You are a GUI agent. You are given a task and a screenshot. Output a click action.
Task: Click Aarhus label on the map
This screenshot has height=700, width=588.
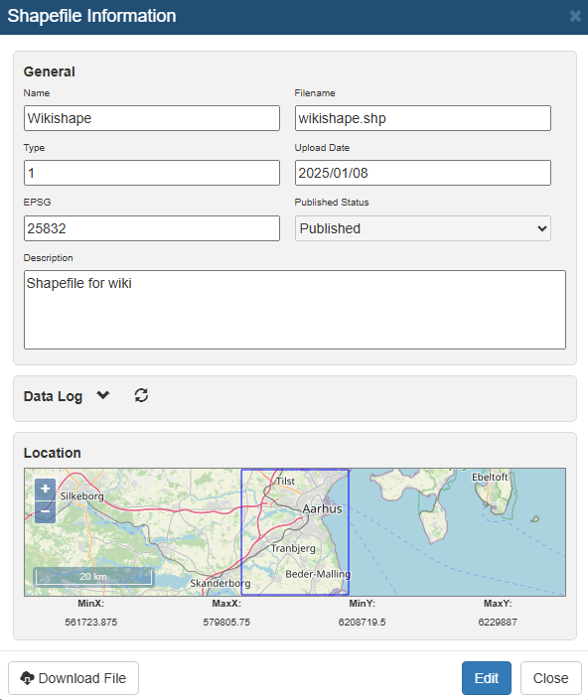point(323,508)
